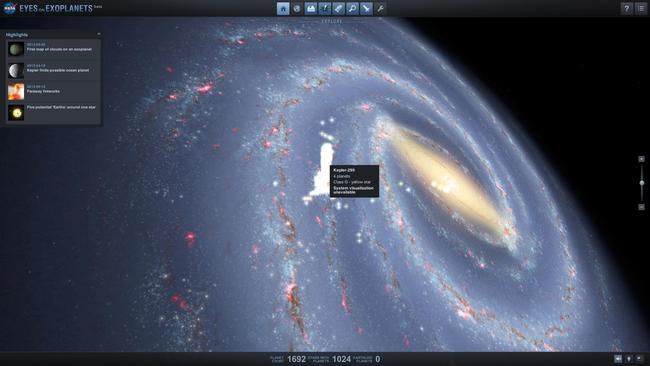The image size is (650, 366).
Task: Select the satellite icon in the toolbar
Action: (x=366, y=8)
